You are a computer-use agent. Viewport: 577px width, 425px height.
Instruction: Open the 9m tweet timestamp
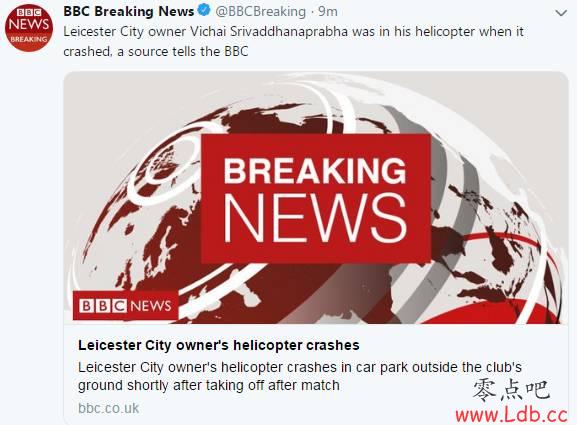click(328, 12)
